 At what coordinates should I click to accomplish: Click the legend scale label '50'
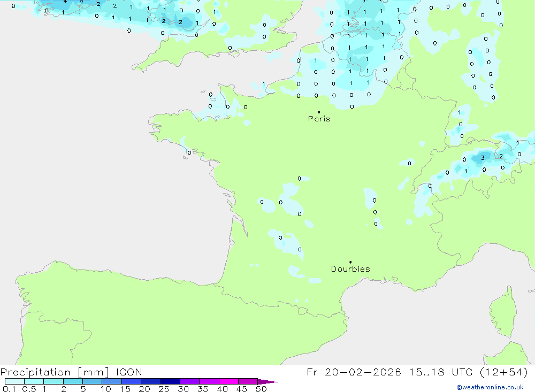point(261,389)
